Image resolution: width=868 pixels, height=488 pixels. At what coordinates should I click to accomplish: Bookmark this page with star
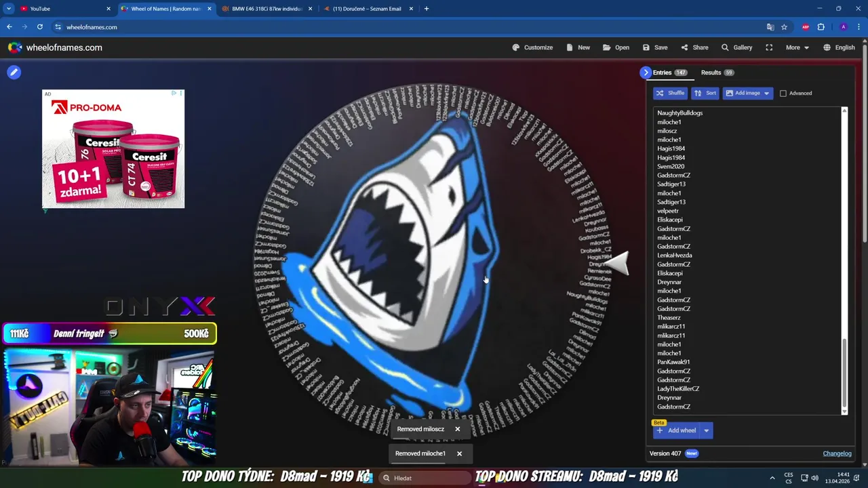tap(784, 27)
